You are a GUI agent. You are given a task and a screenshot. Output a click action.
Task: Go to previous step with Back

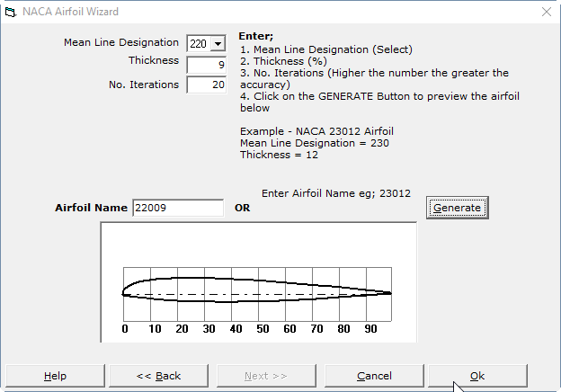[x=158, y=376]
